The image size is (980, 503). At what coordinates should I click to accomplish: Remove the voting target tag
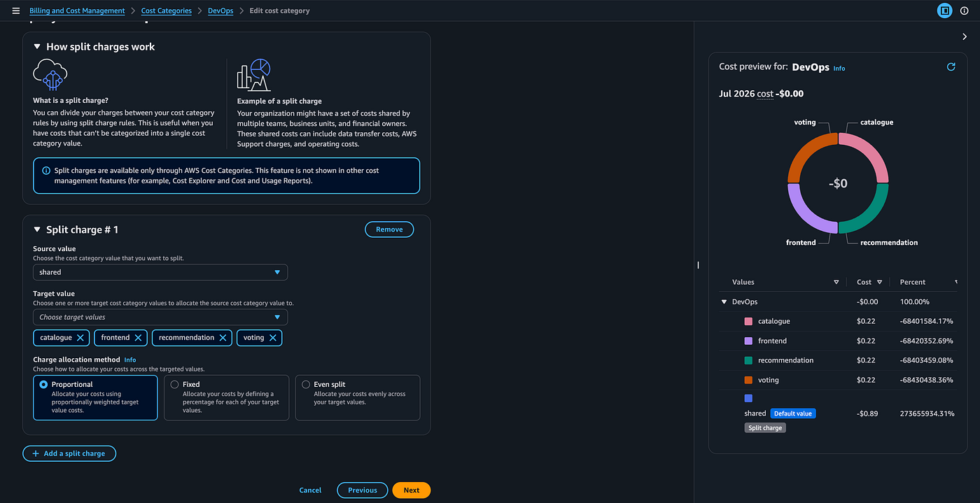[273, 338]
